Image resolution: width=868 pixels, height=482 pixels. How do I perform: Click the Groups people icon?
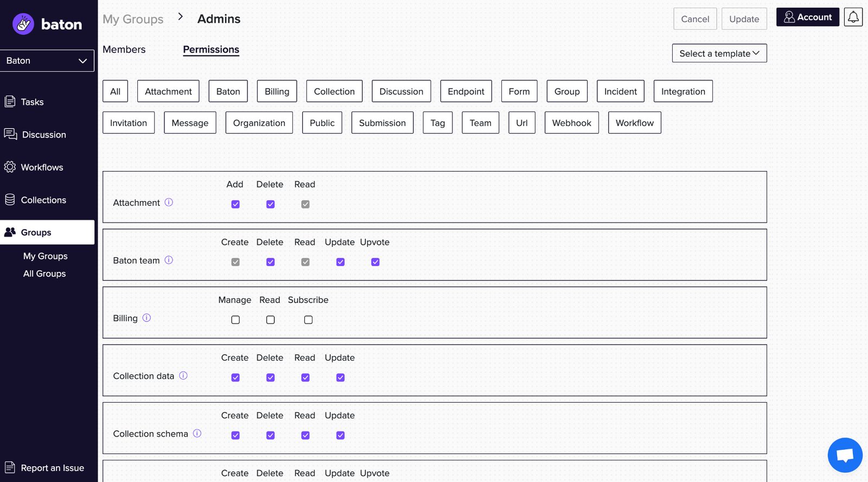tap(10, 232)
